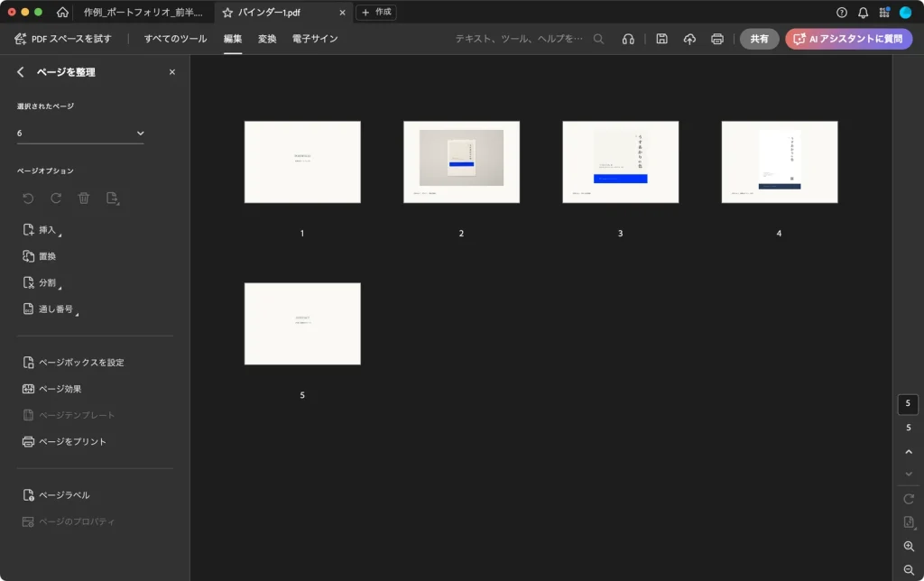Image resolution: width=924 pixels, height=581 pixels.
Task: Click the 置換 replace option
Action: click(39, 256)
